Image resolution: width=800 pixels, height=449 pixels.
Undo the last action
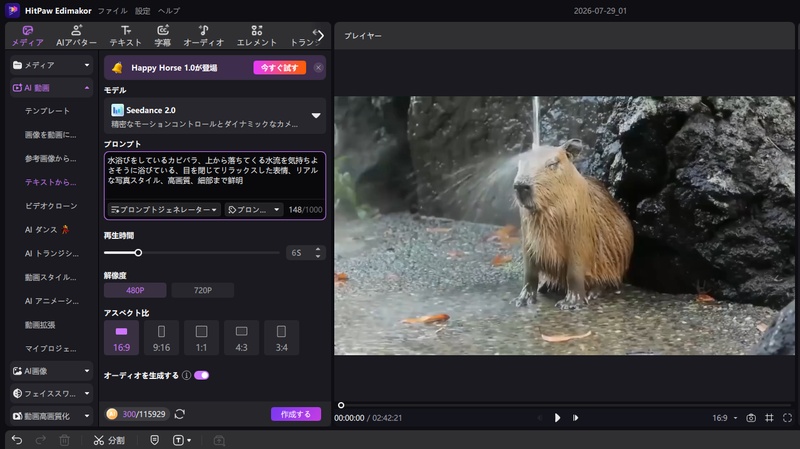[17, 440]
